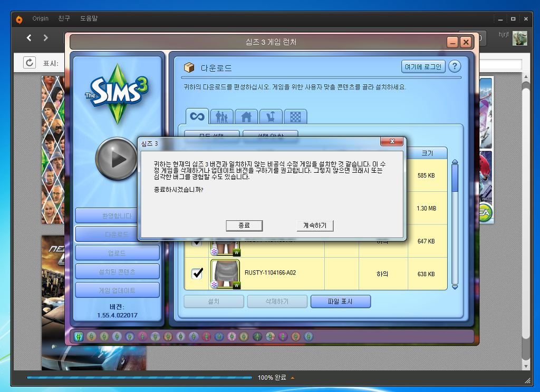Click the download list scroll-up arrow
540x392 pixels.
pyautogui.click(x=455, y=162)
